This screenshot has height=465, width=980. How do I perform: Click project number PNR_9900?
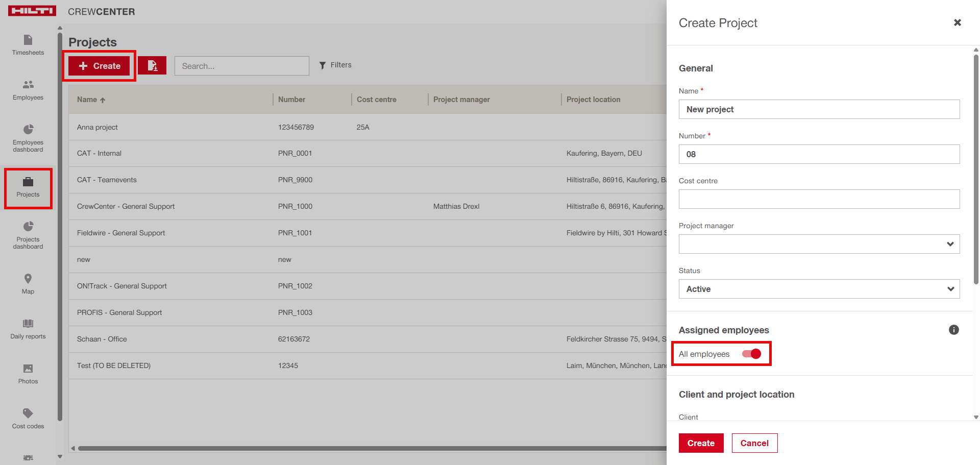(295, 180)
